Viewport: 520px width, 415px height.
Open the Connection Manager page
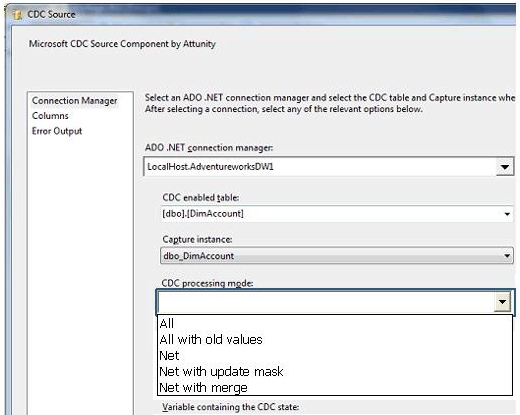coord(75,101)
